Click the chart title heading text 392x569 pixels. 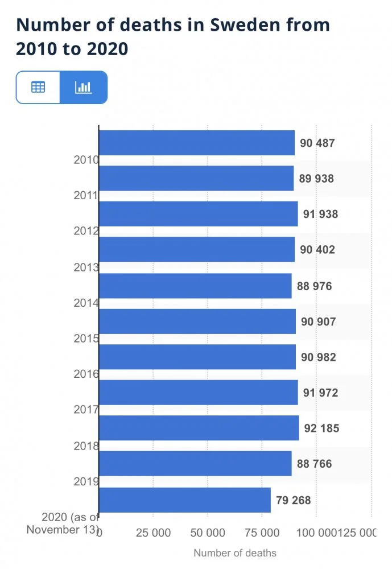pos(173,37)
